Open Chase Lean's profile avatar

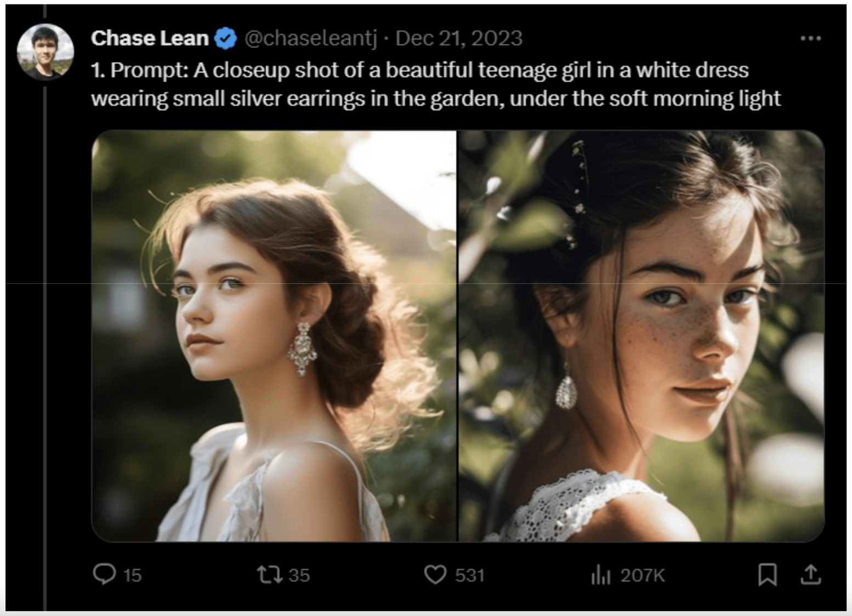pyautogui.click(x=46, y=52)
